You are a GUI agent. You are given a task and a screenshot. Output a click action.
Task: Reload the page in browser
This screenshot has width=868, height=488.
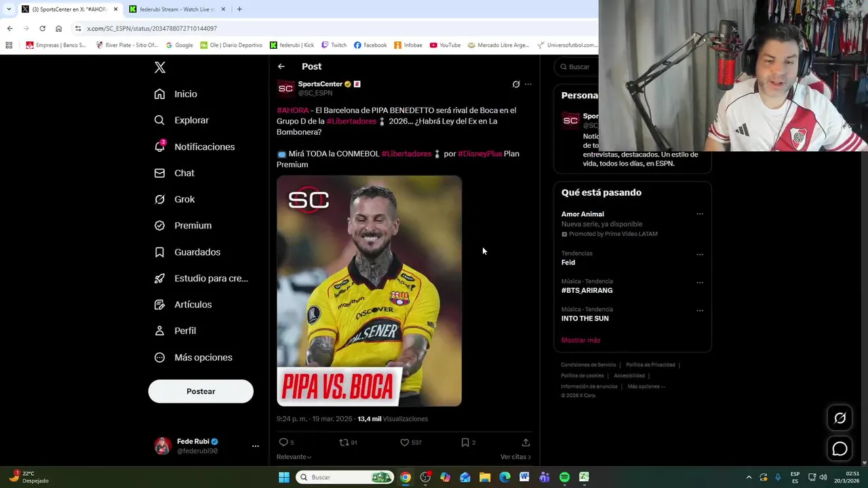pos(42,28)
